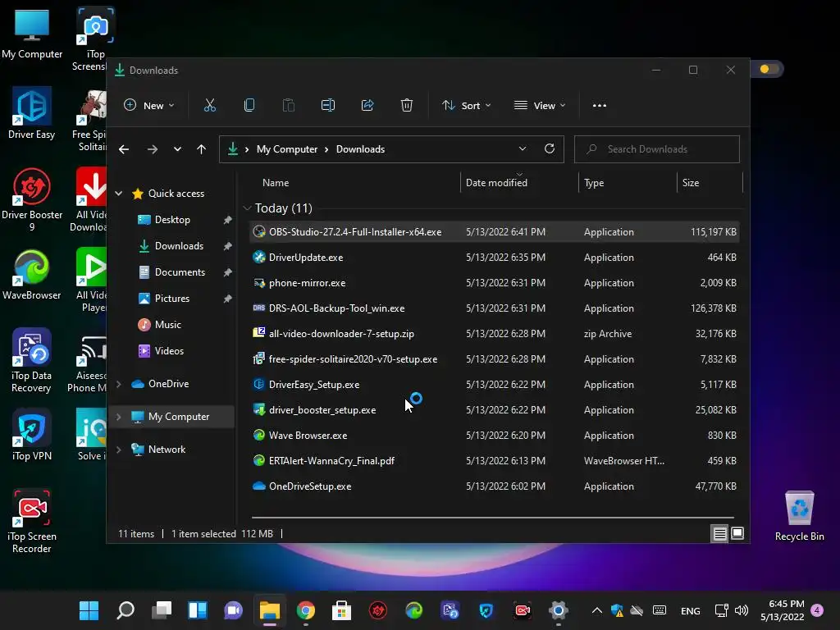Select all-video-downloader-7-setup.zip file
The image size is (840, 630).
[495, 334]
